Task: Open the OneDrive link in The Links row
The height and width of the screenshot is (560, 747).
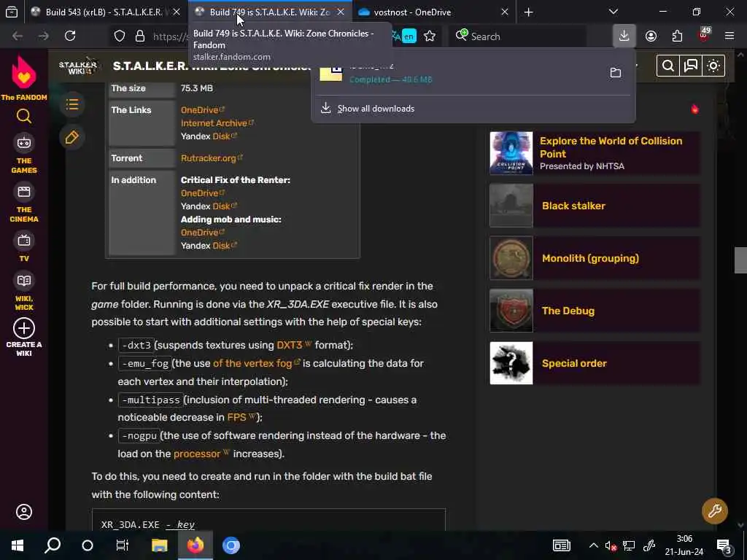Action: pos(202,110)
